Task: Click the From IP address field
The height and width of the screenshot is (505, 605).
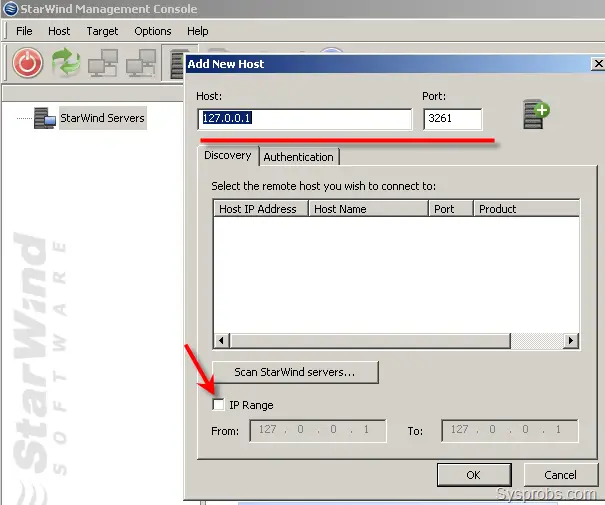Action: click(x=318, y=430)
